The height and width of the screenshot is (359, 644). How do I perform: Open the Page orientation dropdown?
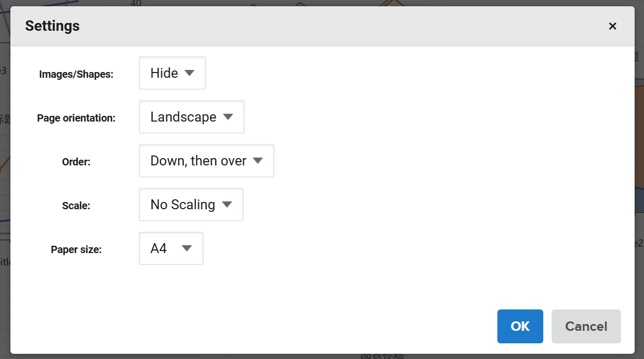point(192,117)
